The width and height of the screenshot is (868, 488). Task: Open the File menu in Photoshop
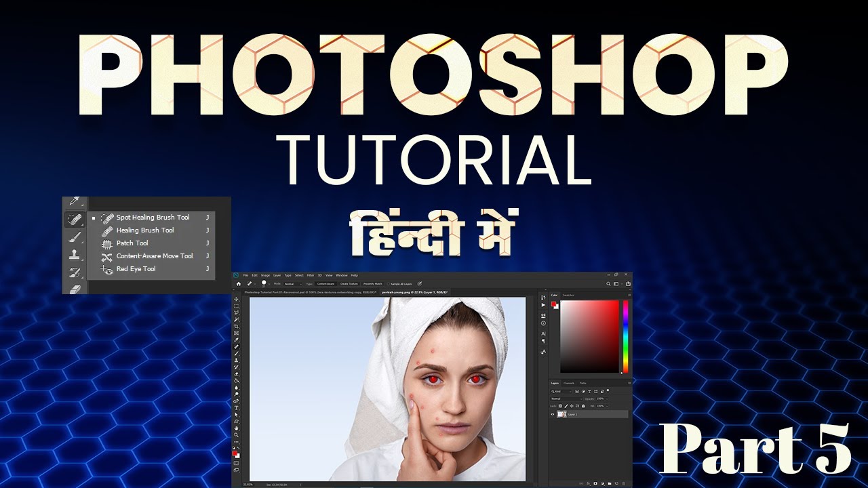[x=245, y=275]
